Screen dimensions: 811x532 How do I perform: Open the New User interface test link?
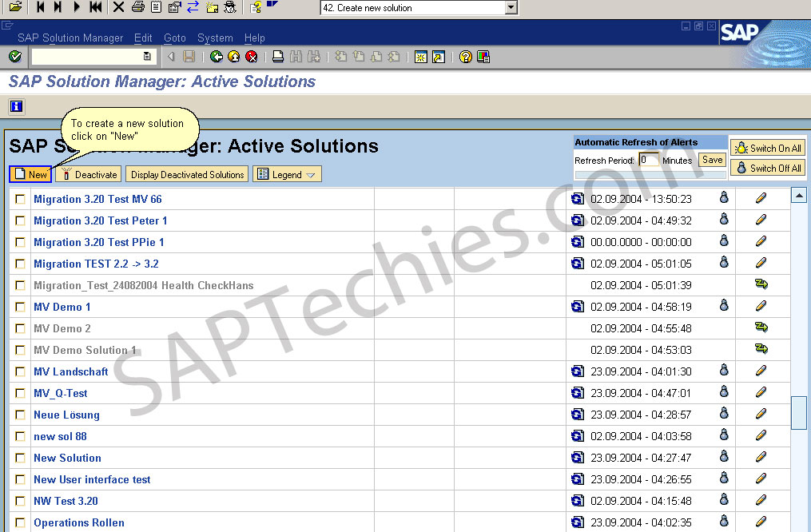pos(92,479)
